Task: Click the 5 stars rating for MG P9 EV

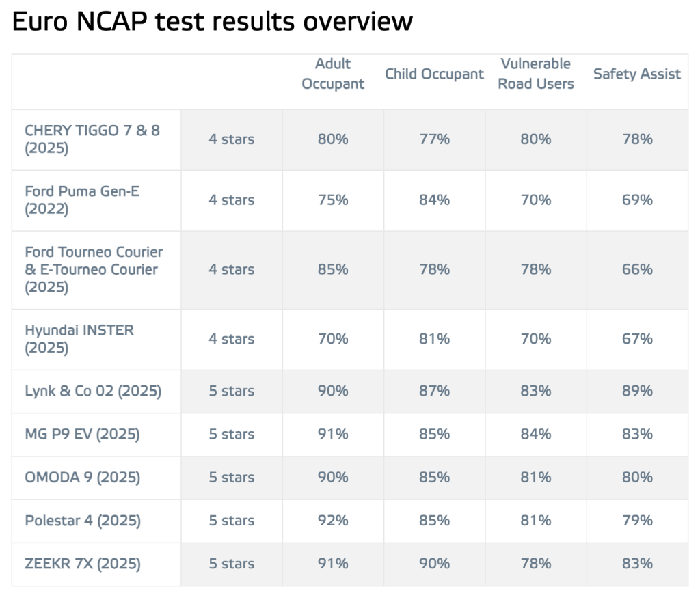Action: point(232,435)
